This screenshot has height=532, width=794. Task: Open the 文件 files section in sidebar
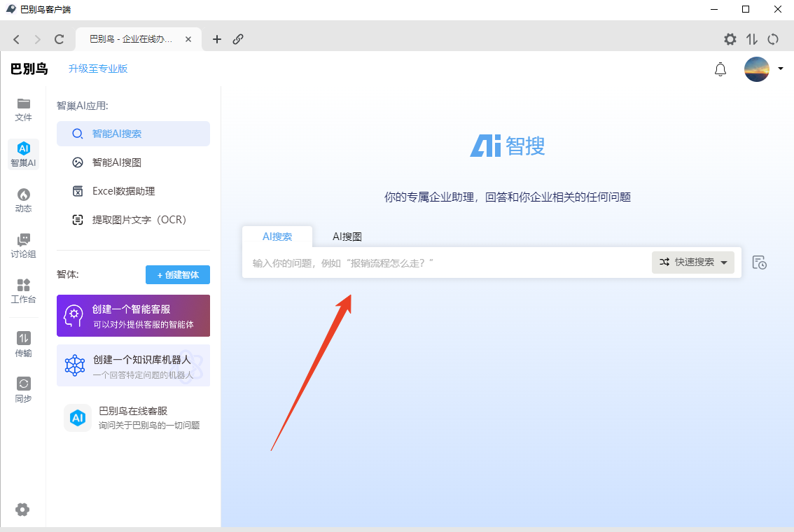tap(23, 109)
